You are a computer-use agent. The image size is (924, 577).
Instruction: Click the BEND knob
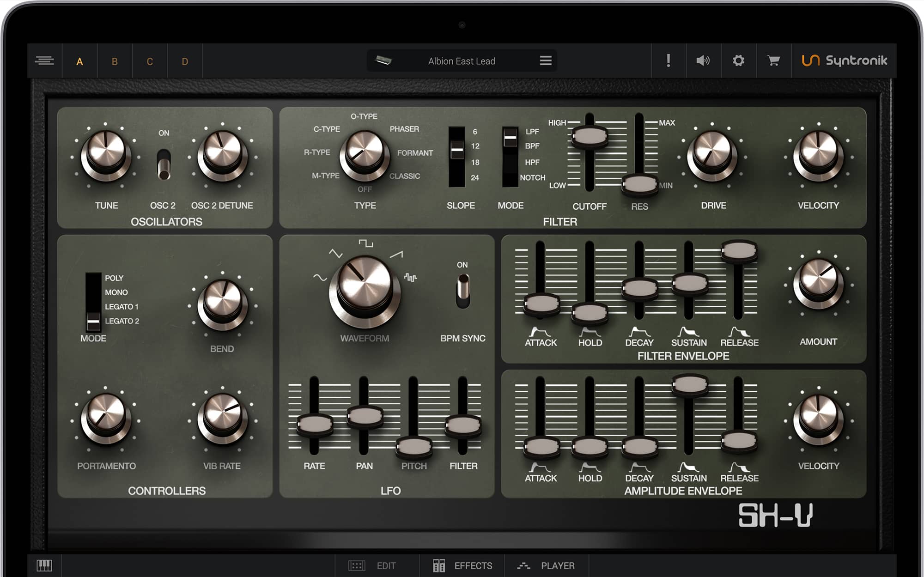coord(222,304)
